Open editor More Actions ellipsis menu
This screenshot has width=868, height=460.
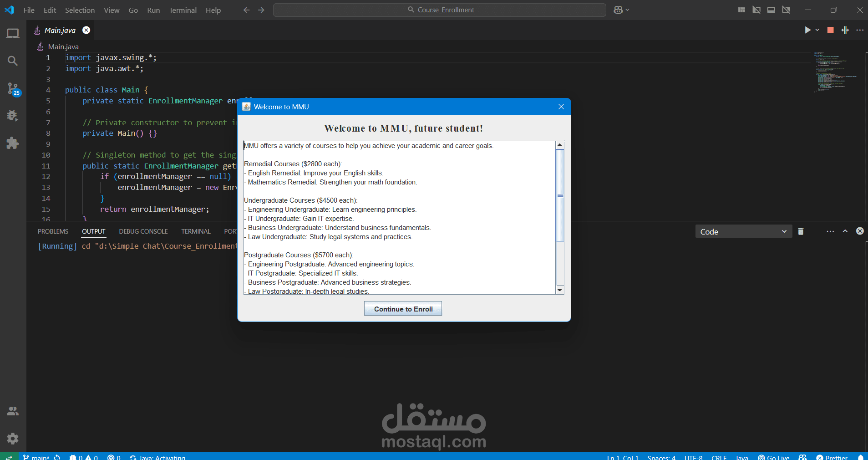click(860, 30)
